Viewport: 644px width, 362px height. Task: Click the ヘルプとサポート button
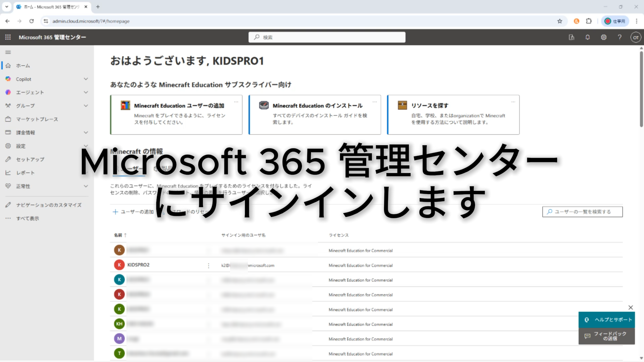[x=607, y=320]
